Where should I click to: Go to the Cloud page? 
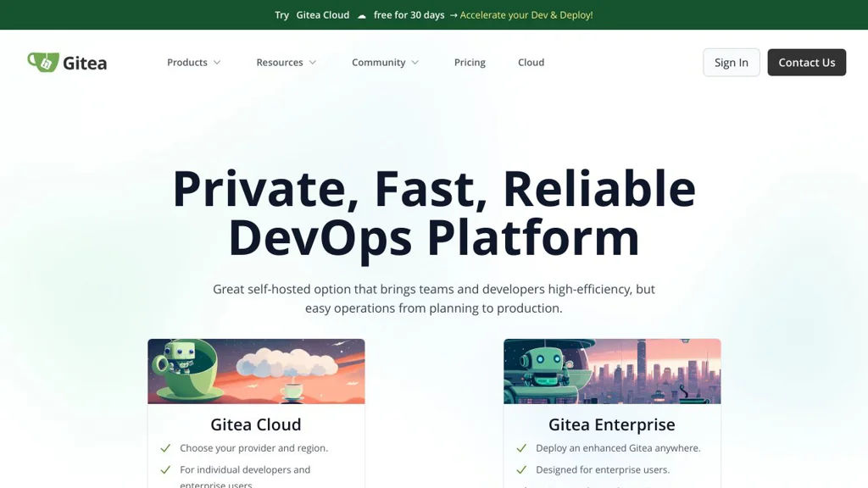(x=531, y=63)
